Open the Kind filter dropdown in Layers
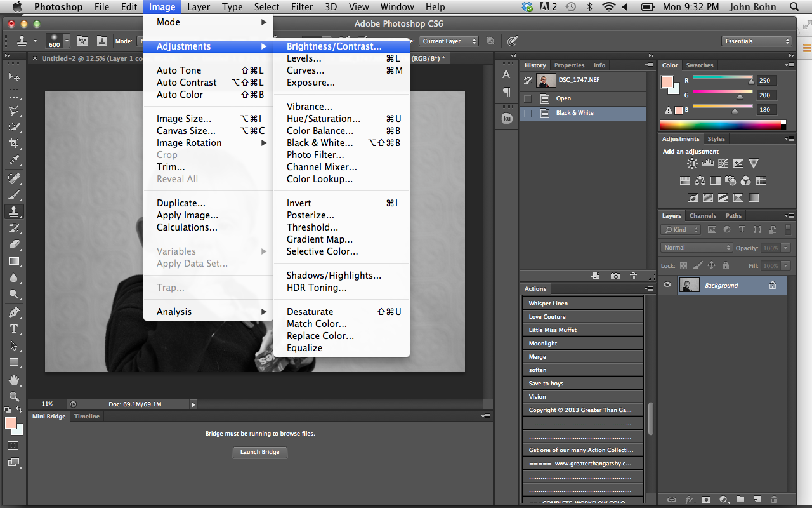 pos(681,230)
